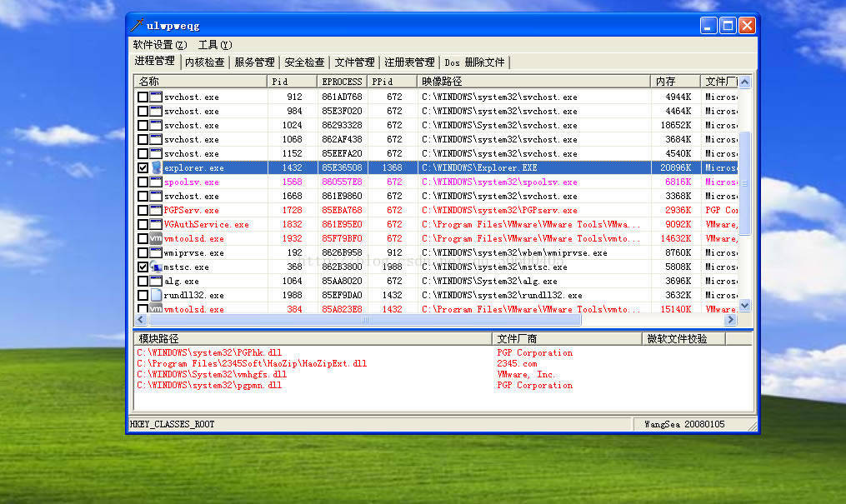Check the svchost.exe Pid 912 checkbox
The width and height of the screenshot is (846, 504).
(x=143, y=97)
